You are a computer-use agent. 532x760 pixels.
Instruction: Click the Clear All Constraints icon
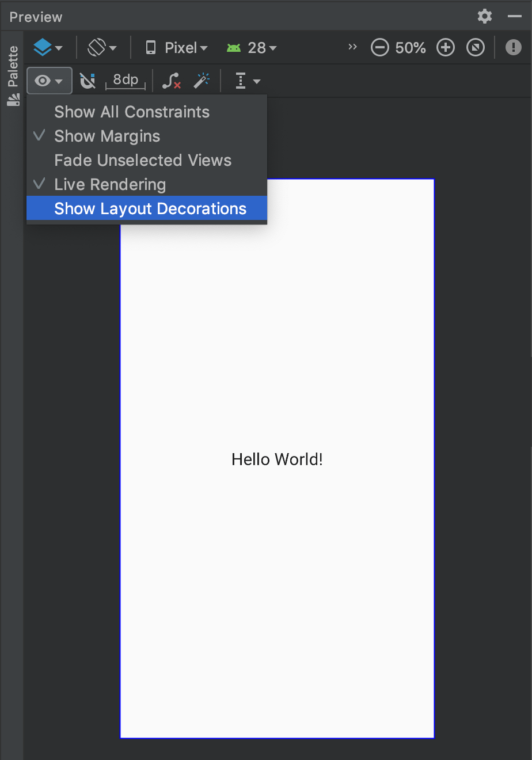(171, 81)
